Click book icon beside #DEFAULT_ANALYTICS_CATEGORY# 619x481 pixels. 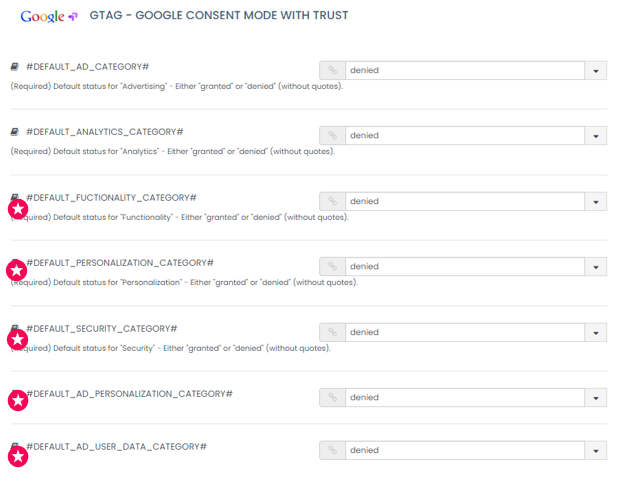pos(15,132)
